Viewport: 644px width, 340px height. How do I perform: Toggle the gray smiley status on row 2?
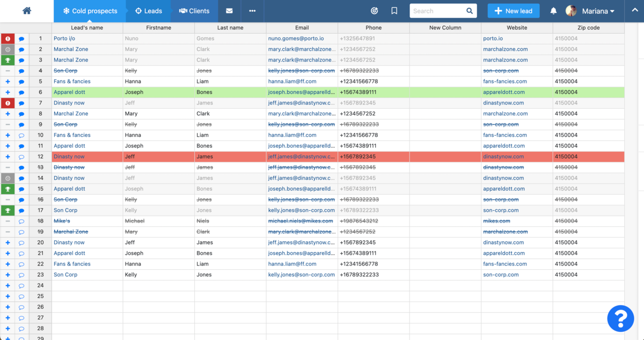pos(8,49)
